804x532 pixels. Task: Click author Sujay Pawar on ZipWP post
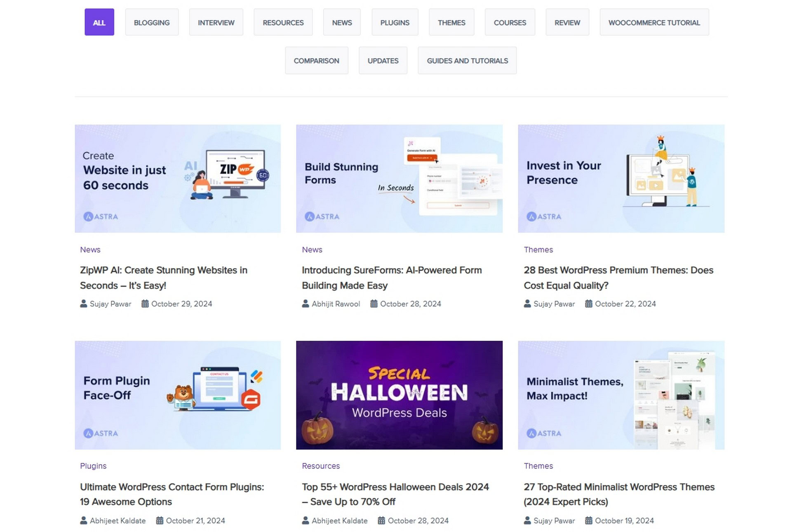[110, 304]
